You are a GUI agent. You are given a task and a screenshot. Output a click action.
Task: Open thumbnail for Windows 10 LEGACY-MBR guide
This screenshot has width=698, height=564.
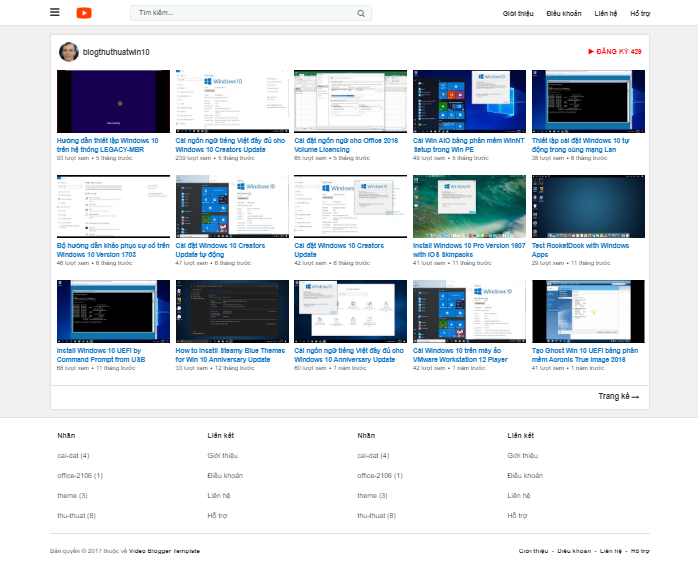click(x=113, y=101)
